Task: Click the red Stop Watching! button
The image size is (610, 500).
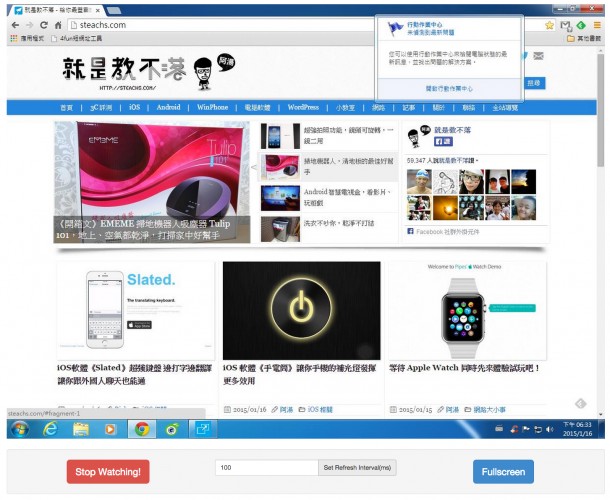Action: [108, 472]
